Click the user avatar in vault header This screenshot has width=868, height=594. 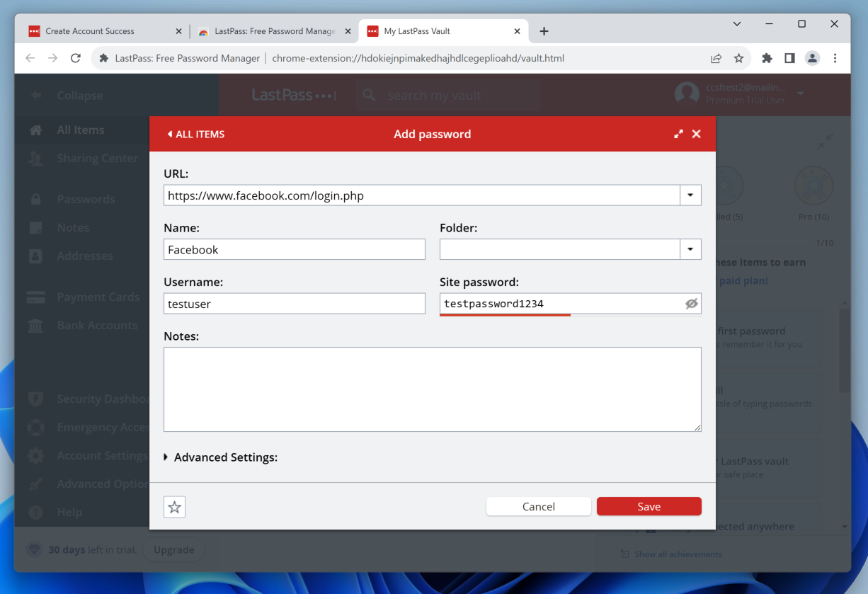point(687,94)
